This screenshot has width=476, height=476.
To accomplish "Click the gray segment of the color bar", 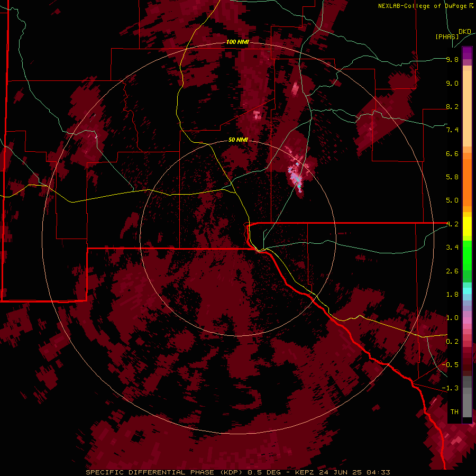I will [467, 396].
